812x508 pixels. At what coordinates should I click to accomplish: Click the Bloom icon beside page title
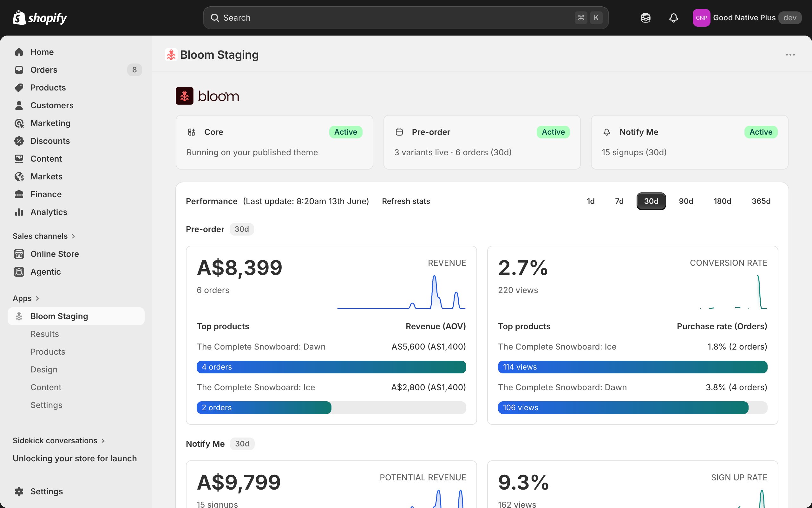171,54
